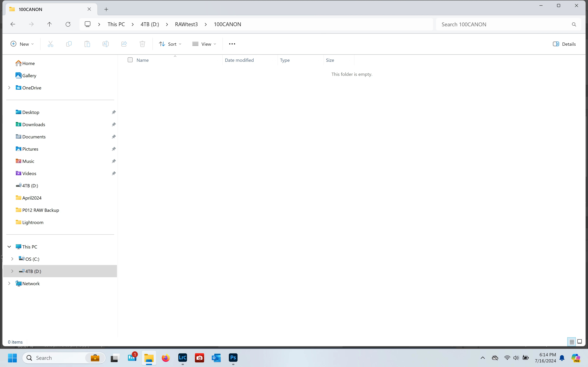Toggle the Details pane button
The image size is (588, 367).
tap(564, 44)
